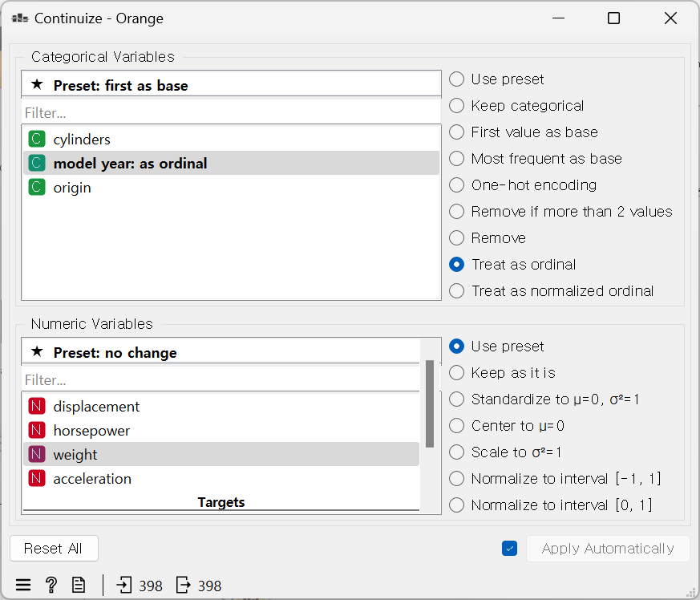Select Preset: no change row

[x=221, y=352]
